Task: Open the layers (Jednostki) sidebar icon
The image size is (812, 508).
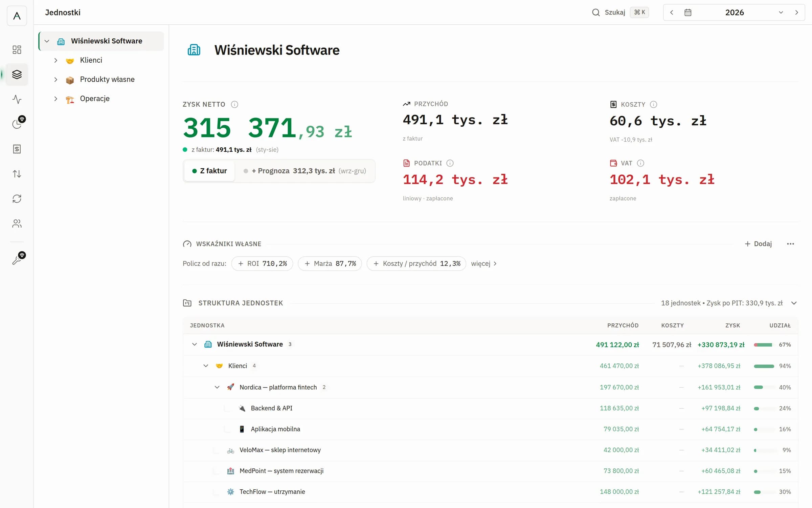Action: [17, 75]
